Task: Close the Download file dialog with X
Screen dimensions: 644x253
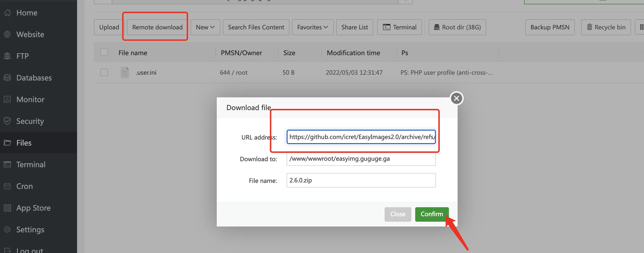Action: click(456, 98)
